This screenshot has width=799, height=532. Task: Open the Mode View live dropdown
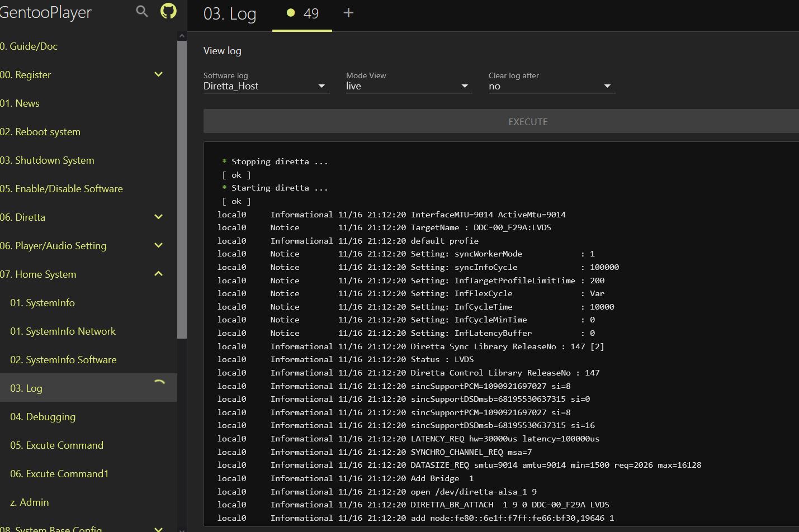[409, 86]
